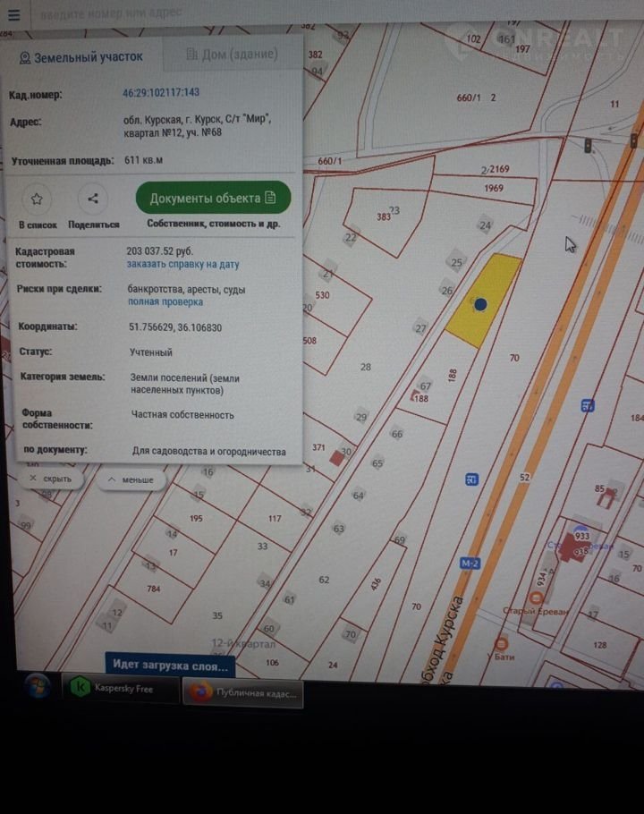Hide the panel with 'скрыть' button
Image resolution: width=644 pixels, height=814 pixels.
pyautogui.click(x=50, y=479)
